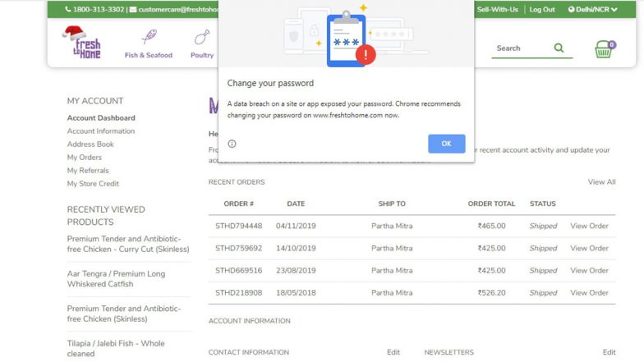The width and height of the screenshot is (644, 362).
Task: Edit Newsletters settings
Action: point(609,352)
